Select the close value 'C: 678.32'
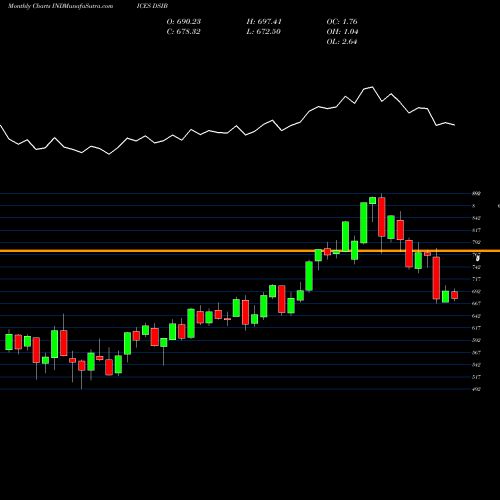 pyautogui.click(x=183, y=32)
